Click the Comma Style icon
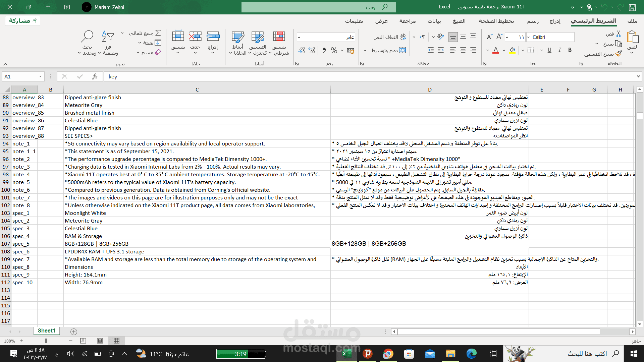644x362 pixels. pos(324,50)
